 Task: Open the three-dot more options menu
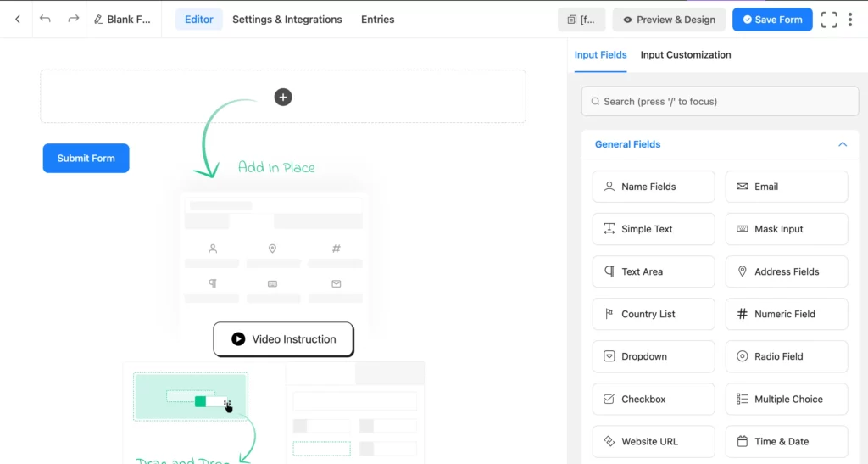850,20
